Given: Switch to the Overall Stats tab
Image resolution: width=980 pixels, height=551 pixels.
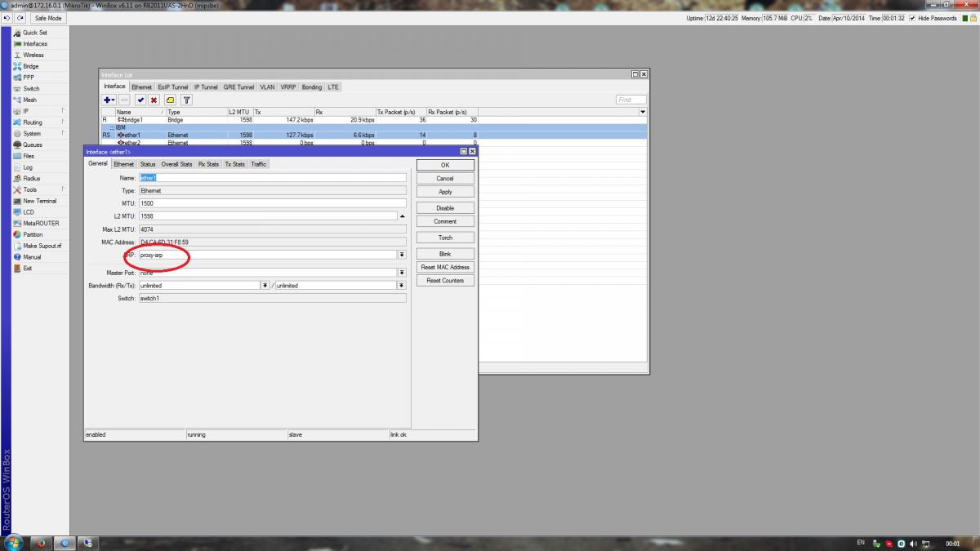Looking at the screenshot, I should pos(176,164).
